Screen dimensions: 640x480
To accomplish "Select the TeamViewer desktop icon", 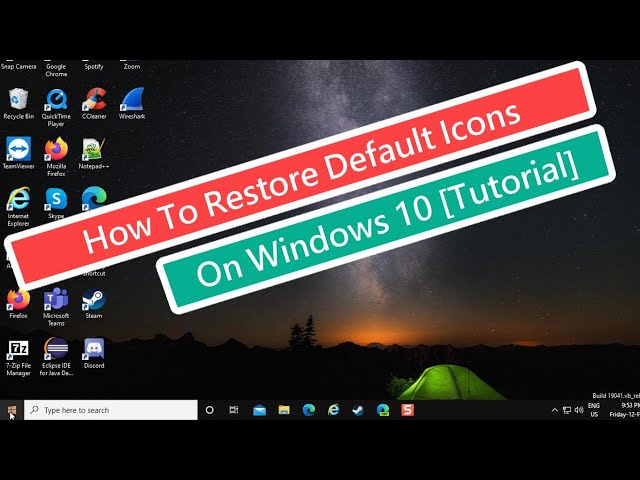I will pyautogui.click(x=18, y=153).
